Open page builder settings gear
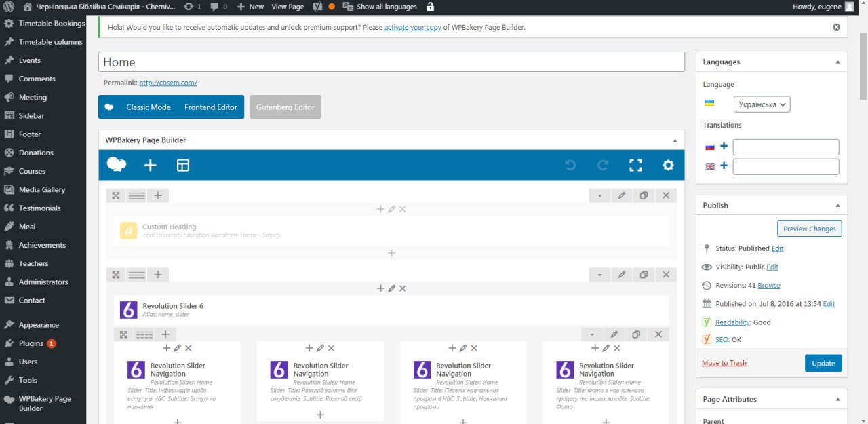Viewport: 868px width, 424px height. (668, 165)
